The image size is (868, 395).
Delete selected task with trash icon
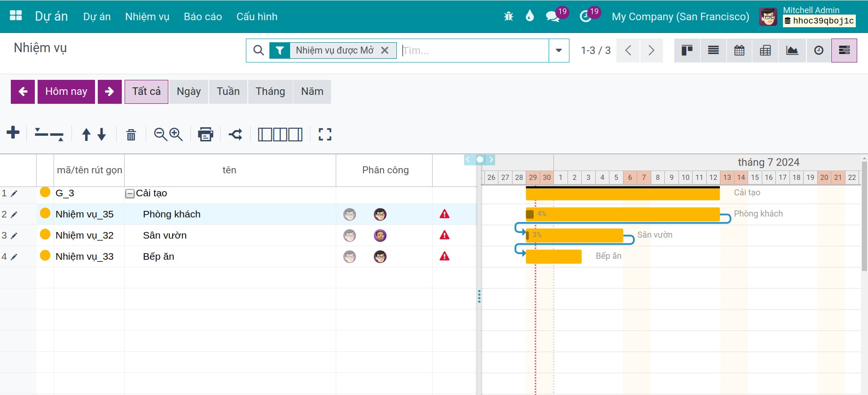point(131,135)
